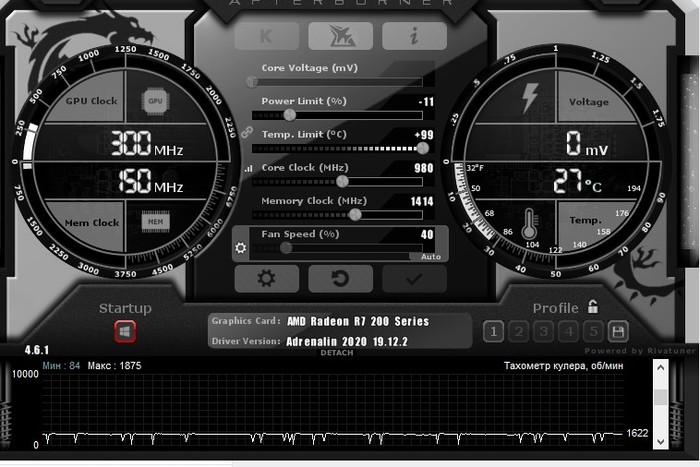Screen dimensions: 700x467
Task: Open the curve editor icon beside Core Clock
Action: point(248,168)
